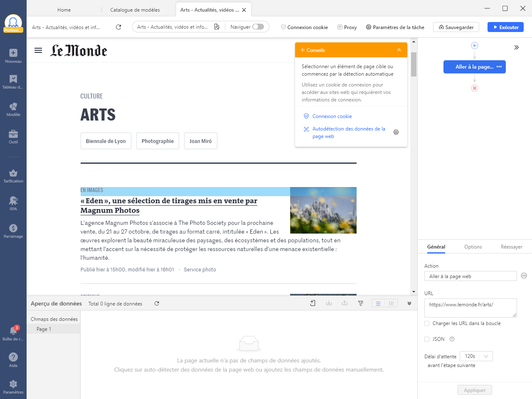Click the Exécuter button
The width and height of the screenshot is (532, 399).
[505, 27]
